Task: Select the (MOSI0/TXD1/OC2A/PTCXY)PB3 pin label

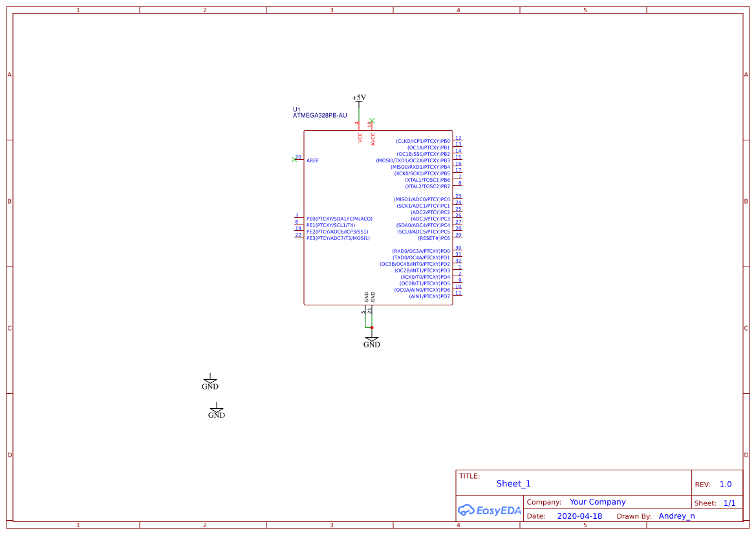Action: point(413,160)
